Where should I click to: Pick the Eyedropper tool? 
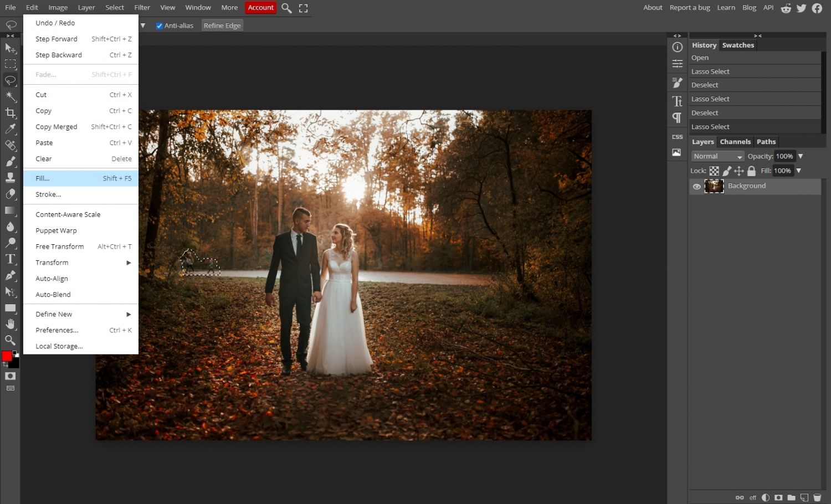pyautogui.click(x=10, y=129)
